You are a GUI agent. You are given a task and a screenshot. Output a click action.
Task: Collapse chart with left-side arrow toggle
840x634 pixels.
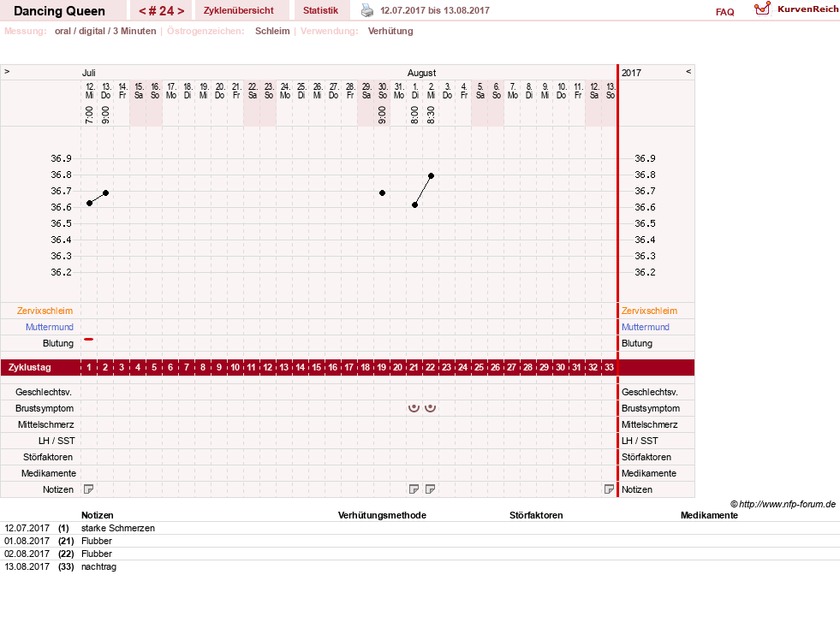[7, 72]
